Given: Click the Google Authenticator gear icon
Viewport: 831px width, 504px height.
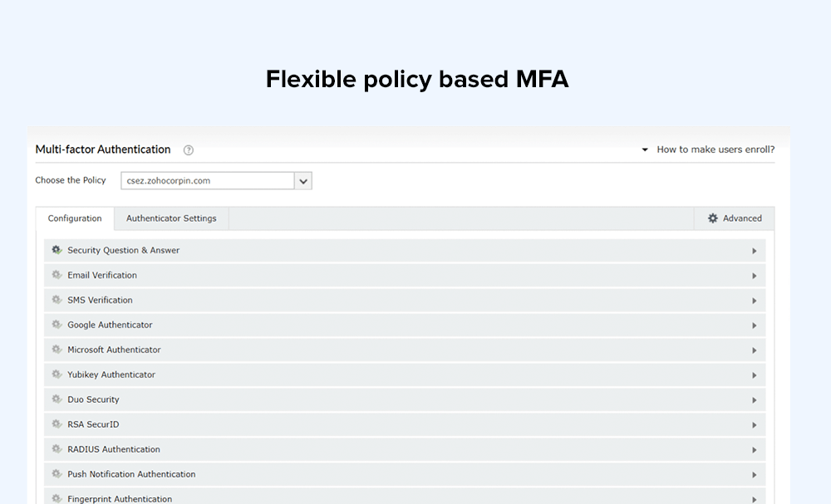Looking at the screenshot, I should [57, 325].
